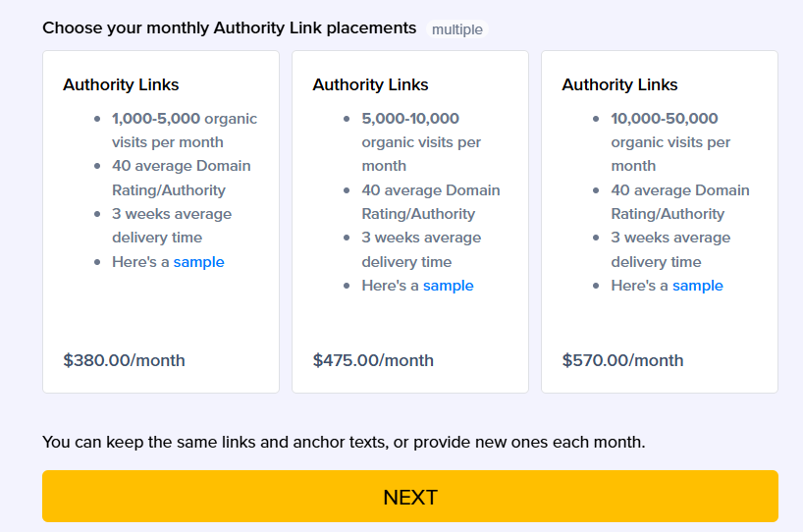The height and width of the screenshot is (532, 803).
Task: Click the '5,000-10,000' bold visits text
Action: [x=410, y=119]
